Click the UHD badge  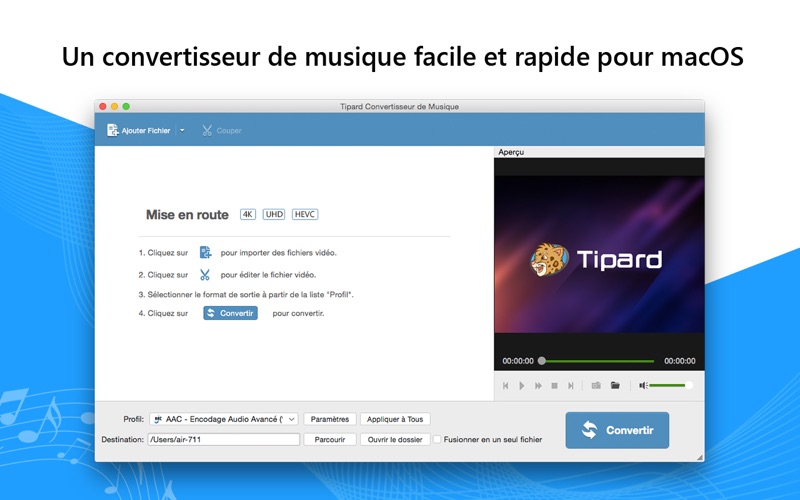point(274,214)
